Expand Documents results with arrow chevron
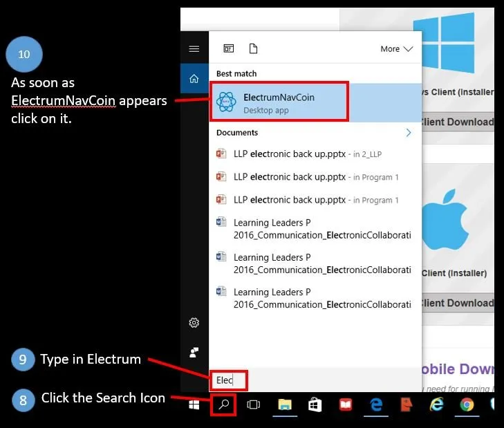Viewport: 504px width, 428px height. tap(408, 133)
